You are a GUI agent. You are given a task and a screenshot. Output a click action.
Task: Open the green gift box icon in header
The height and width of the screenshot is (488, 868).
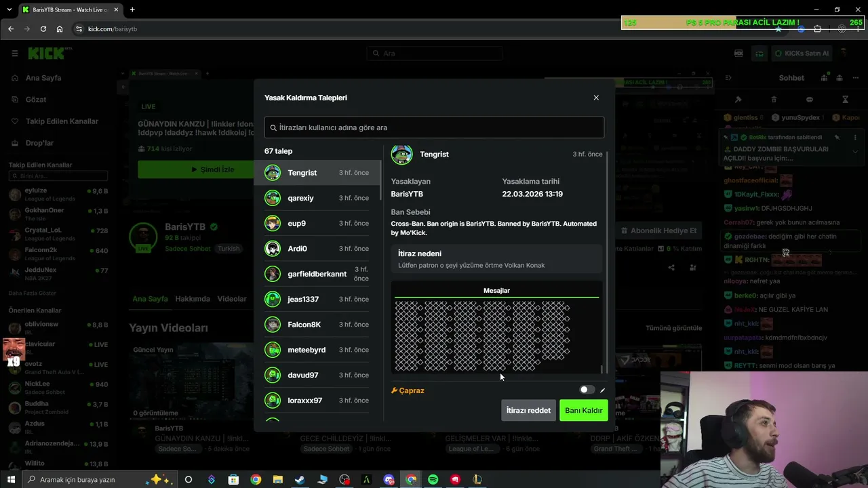(x=759, y=54)
